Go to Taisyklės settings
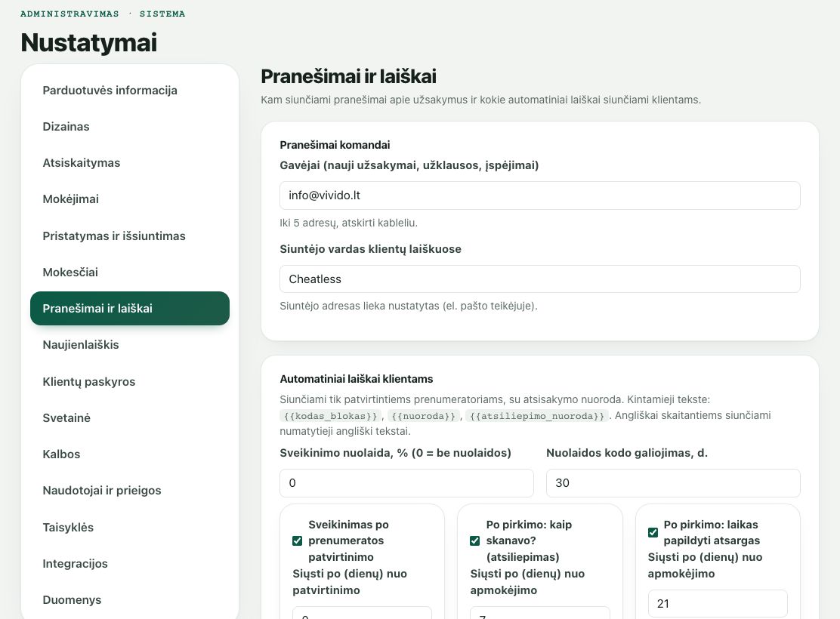This screenshot has height=619, width=840. (x=130, y=528)
